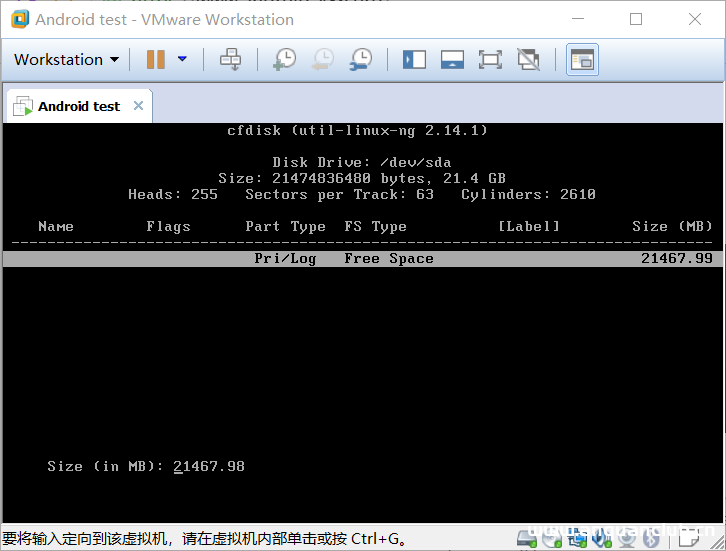The width and height of the screenshot is (726, 551).
Task: Take a snapshot of the VM
Action: click(285, 60)
